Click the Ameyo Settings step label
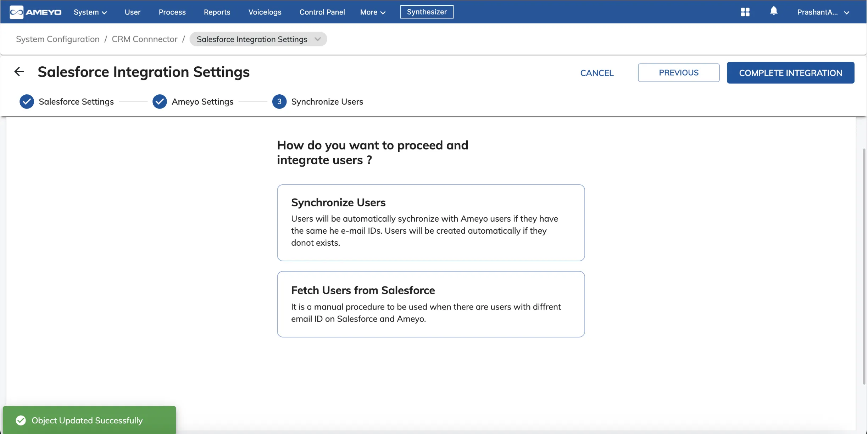 202,102
